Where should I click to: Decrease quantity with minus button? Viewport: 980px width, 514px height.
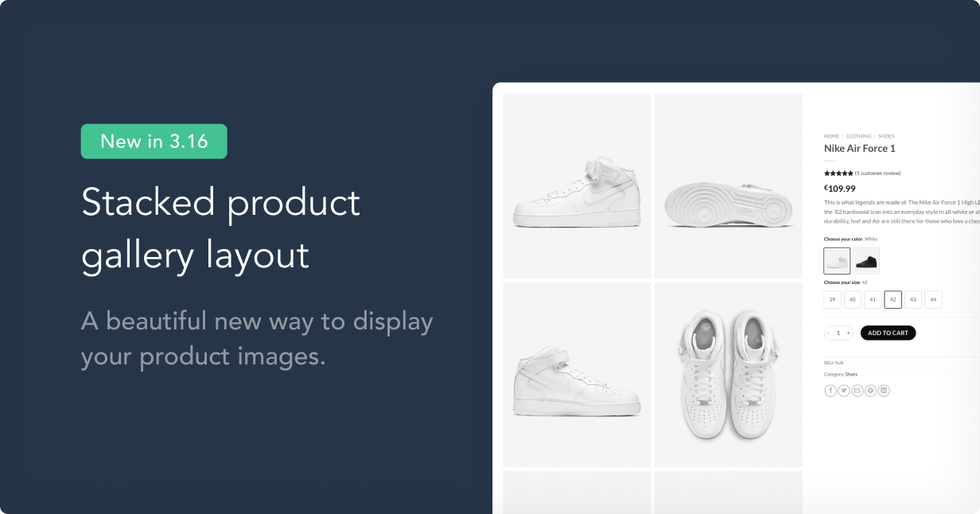(x=828, y=333)
